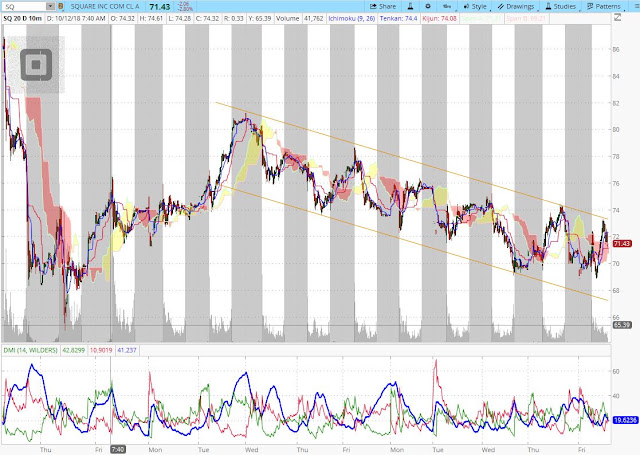Open the symbol selector dropdown arrow
Viewport: 640px width, 455px height.
pyautogui.click(x=51, y=7)
